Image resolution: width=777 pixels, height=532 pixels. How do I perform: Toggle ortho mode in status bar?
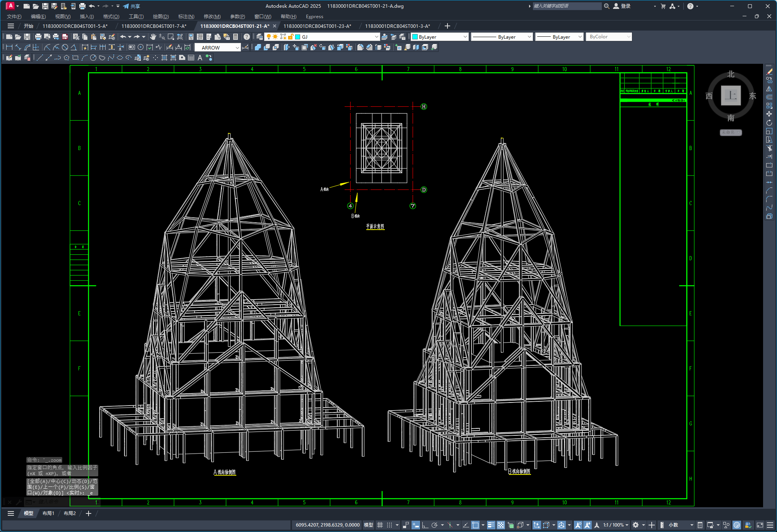(x=425, y=525)
